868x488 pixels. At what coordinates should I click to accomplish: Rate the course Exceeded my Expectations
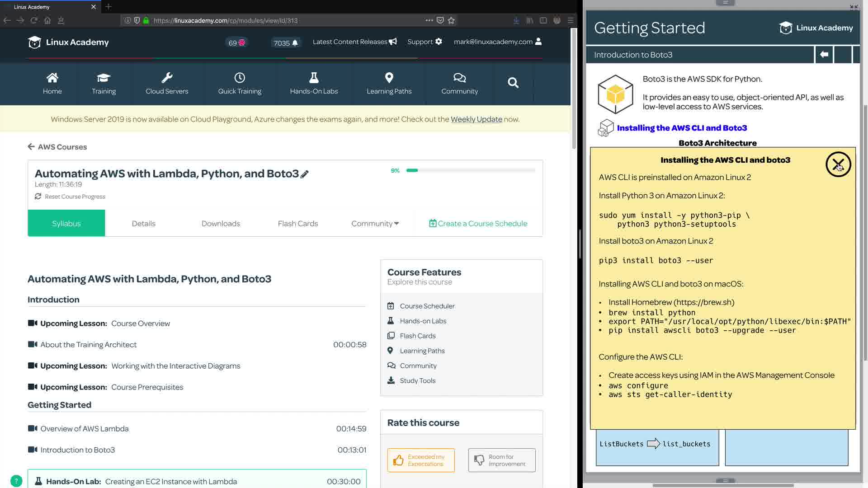pos(421,460)
